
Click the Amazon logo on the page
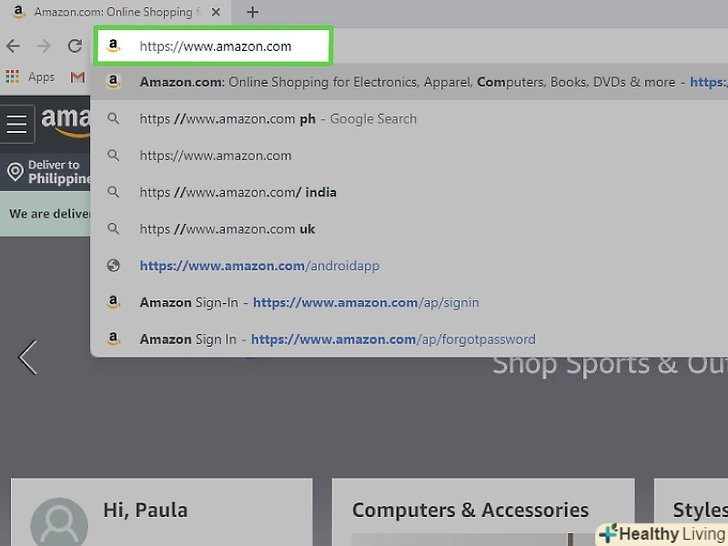(65, 122)
